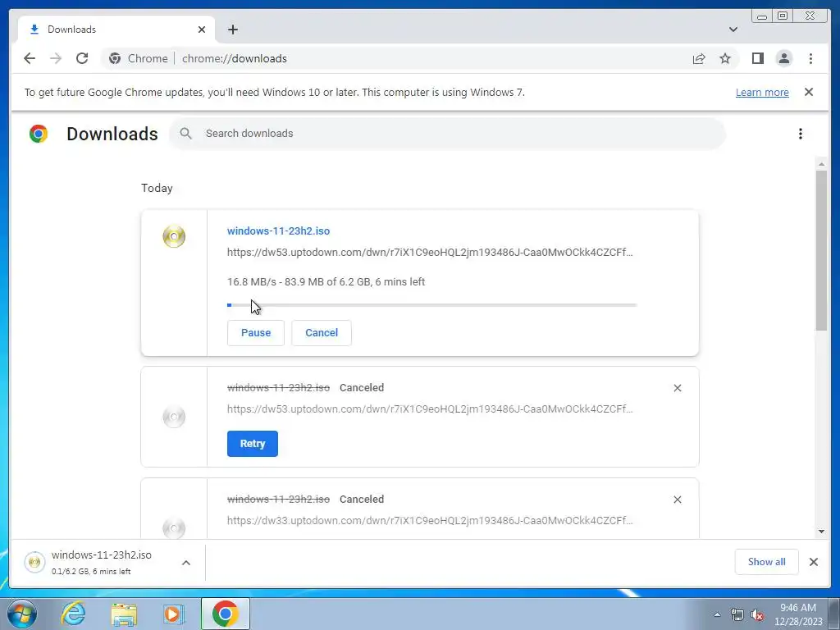Close the download shelf bar
The image size is (840, 630).
[814, 562]
